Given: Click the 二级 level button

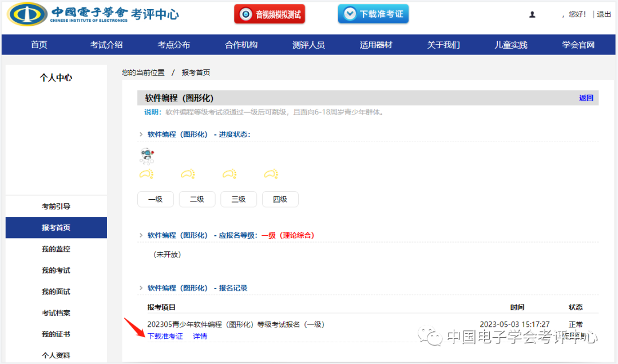Looking at the screenshot, I should [197, 199].
